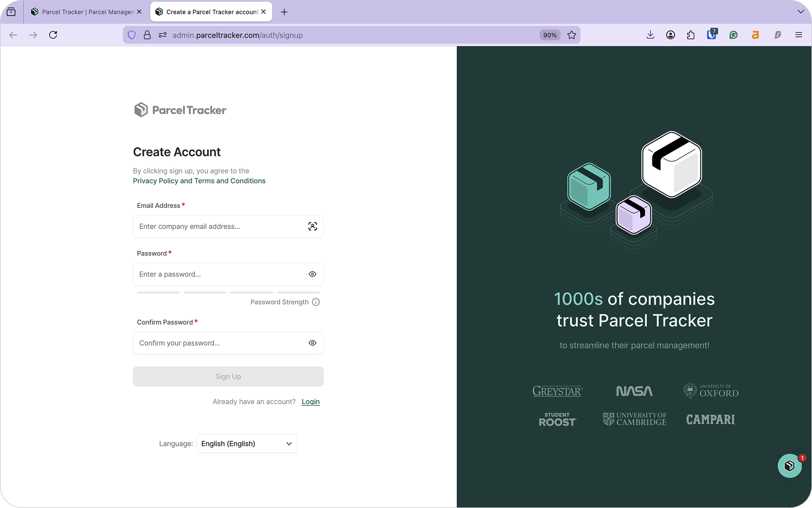Image resolution: width=812 pixels, height=508 pixels.
Task: Expand the list all tabs chevron
Action: [800, 12]
